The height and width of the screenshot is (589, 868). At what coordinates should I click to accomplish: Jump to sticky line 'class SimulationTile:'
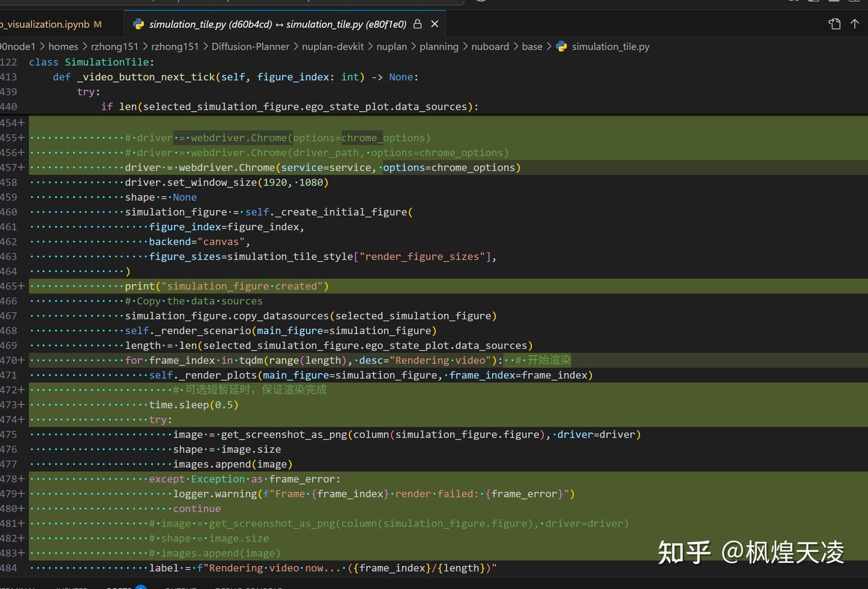pyautogui.click(x=92, y=62)
